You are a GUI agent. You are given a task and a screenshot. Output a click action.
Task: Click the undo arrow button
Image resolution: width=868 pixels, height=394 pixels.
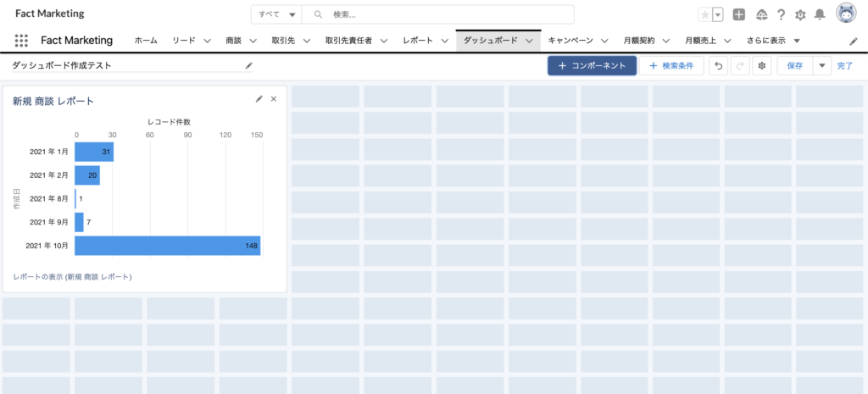[719, 66]
